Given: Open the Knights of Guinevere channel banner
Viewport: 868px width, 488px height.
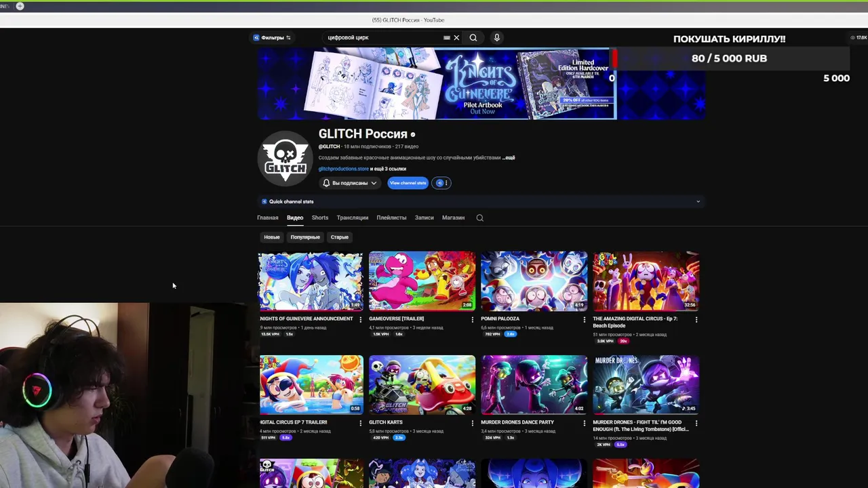Looking at the screenshot, I should click(481, 84).
